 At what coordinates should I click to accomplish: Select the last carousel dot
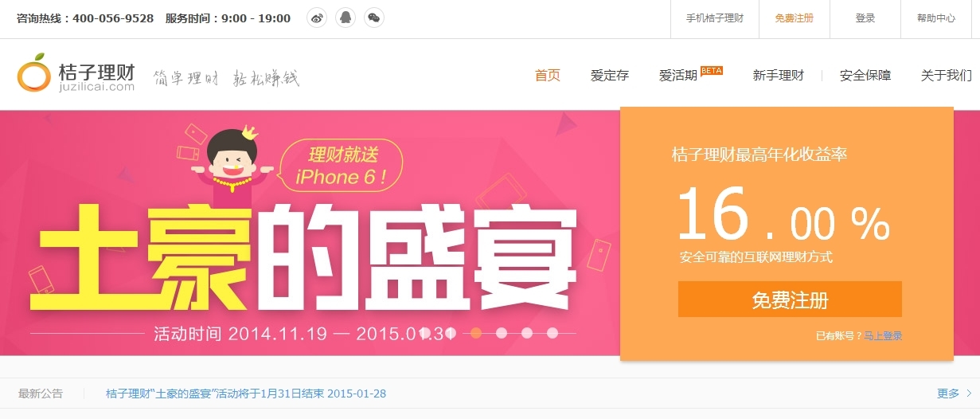pyautogui.click(x=552, y=333)
